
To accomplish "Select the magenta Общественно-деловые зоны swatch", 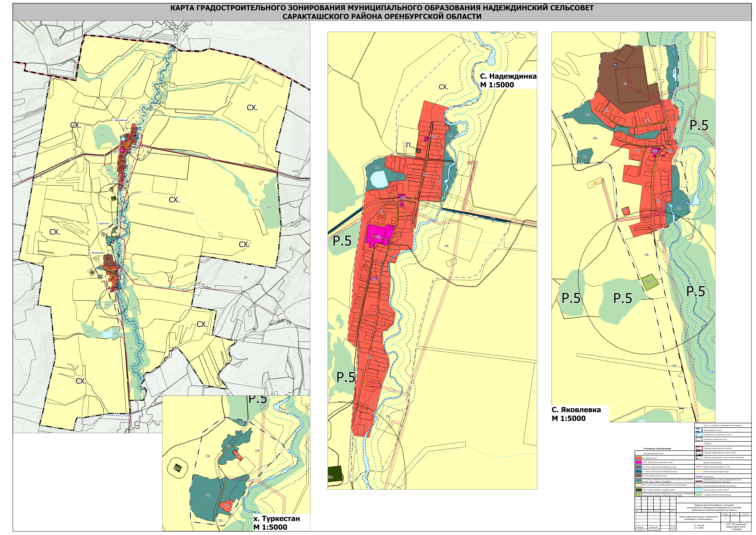I will click(638, 462).
